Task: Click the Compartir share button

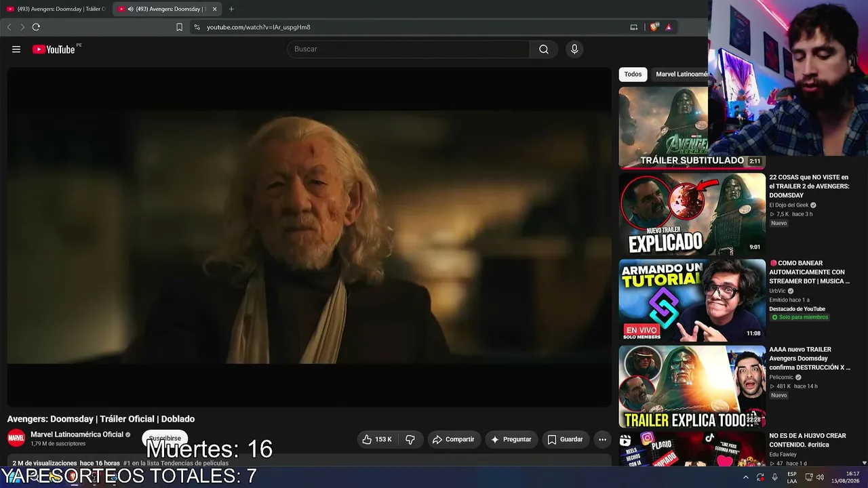Action: click(x=453, y=439)
